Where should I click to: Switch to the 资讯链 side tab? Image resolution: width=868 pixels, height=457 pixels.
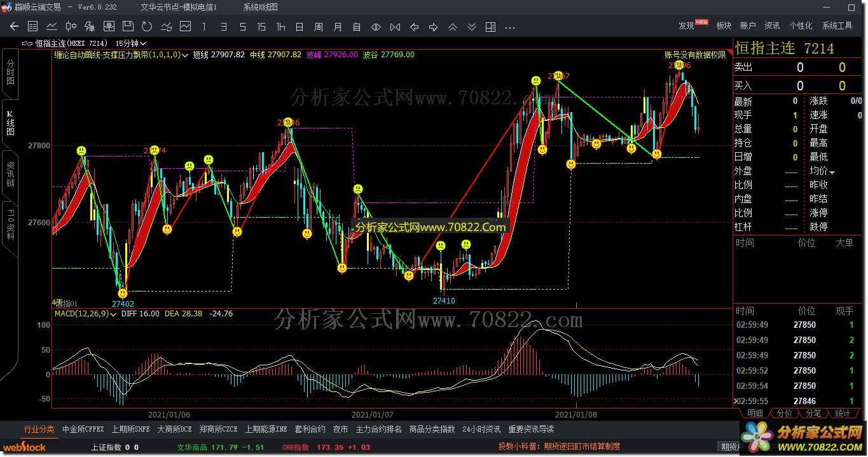coord(10,174)
